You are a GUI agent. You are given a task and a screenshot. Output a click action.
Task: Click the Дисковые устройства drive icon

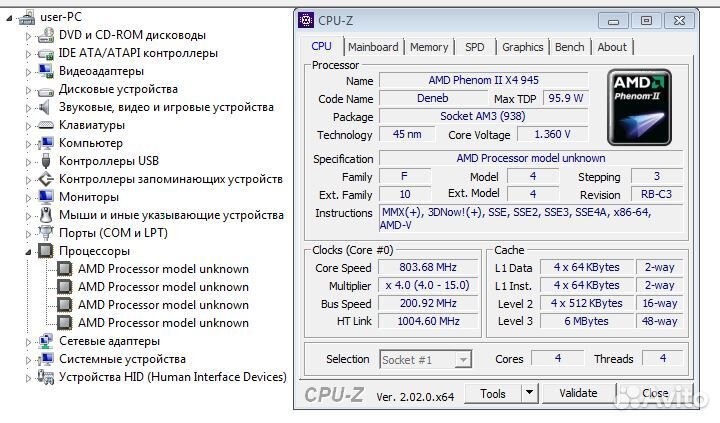pos(45,90)
